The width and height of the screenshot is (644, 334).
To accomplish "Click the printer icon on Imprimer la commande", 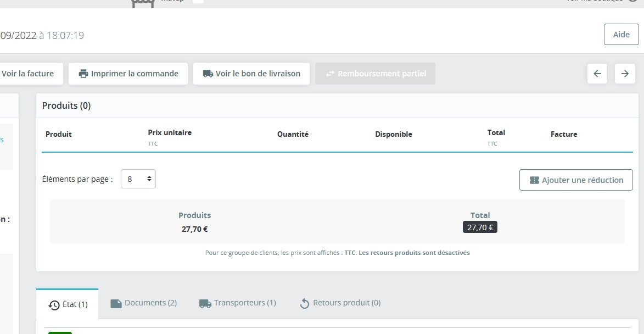I will coord(83,74).
